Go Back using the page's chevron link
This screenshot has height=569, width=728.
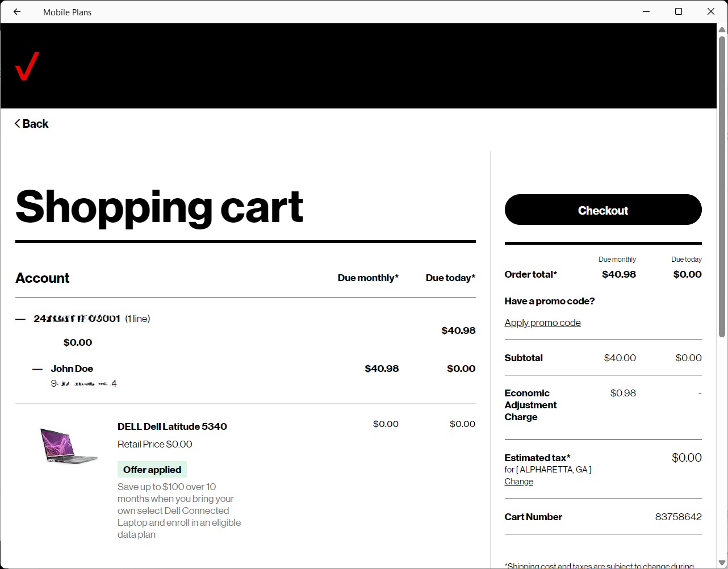(32, 124)
